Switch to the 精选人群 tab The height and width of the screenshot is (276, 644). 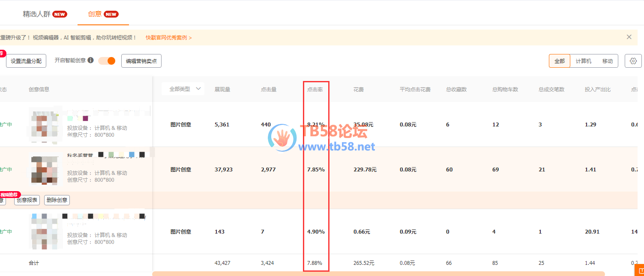36,14
